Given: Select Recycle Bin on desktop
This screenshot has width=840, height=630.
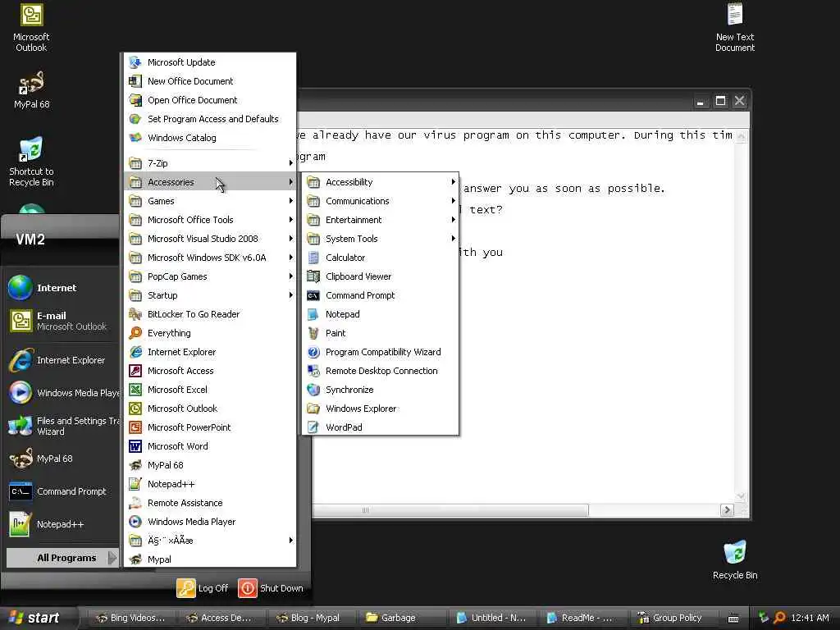Looking at the screenshot, I should [734, 560].
